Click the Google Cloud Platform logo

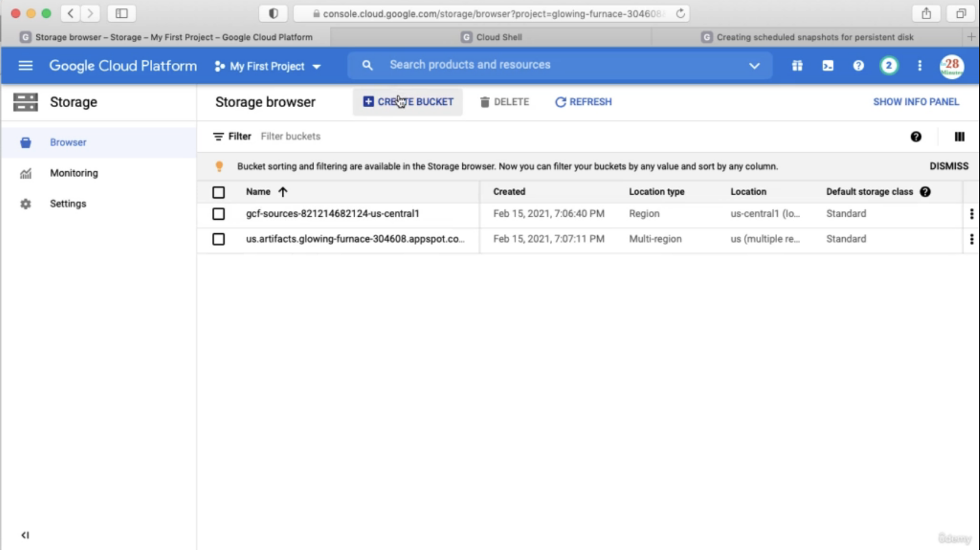tap(123, 66)
